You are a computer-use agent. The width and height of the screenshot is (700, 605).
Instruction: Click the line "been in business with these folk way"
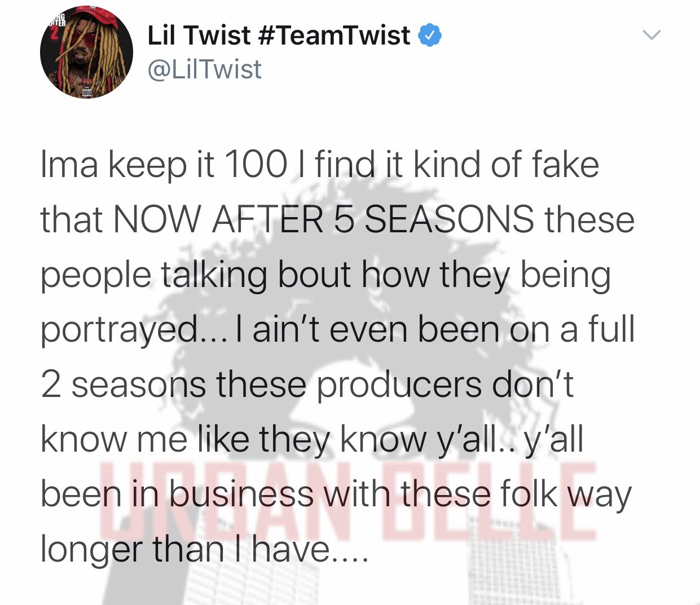pyautogui.click(x=336, y=494)
